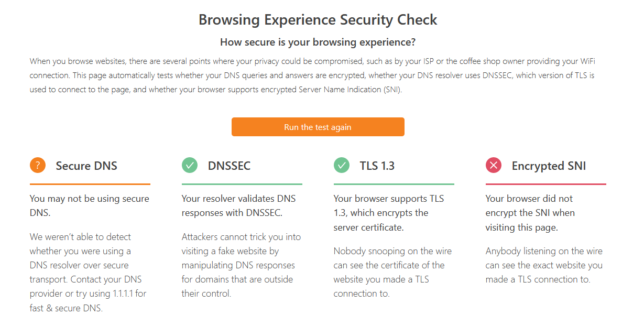The image size is (644, 315).
Task: Click the "Nobody snooping on the wire" paragraph
Action: point(392,273)
